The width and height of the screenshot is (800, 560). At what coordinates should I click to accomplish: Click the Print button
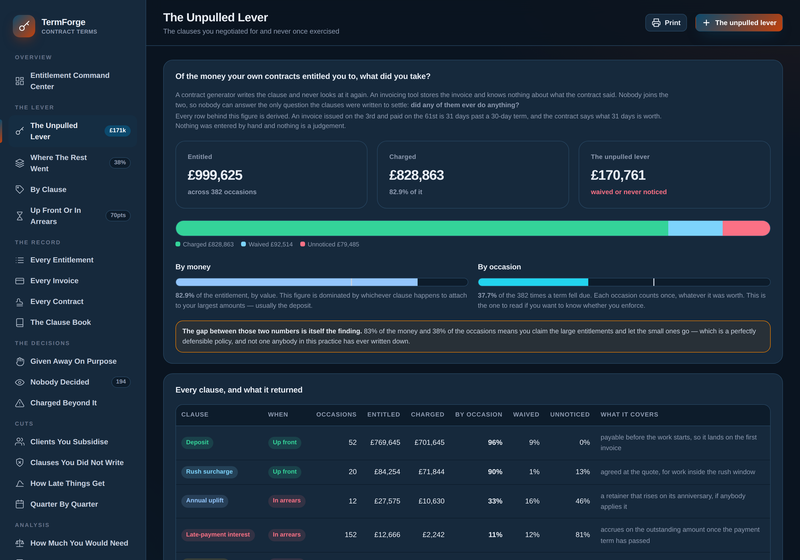[x=666, y=22]
